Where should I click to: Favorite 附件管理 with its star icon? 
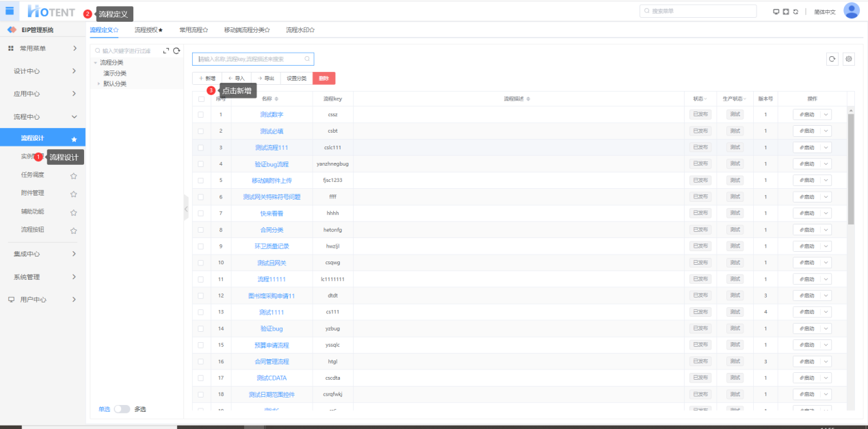pyautogui.click(x=74, y=194)
